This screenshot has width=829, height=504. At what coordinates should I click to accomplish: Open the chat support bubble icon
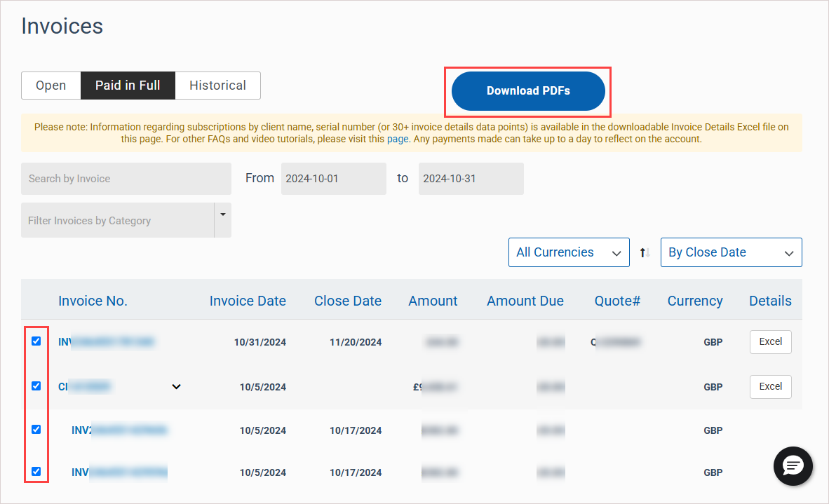point(793,466)
